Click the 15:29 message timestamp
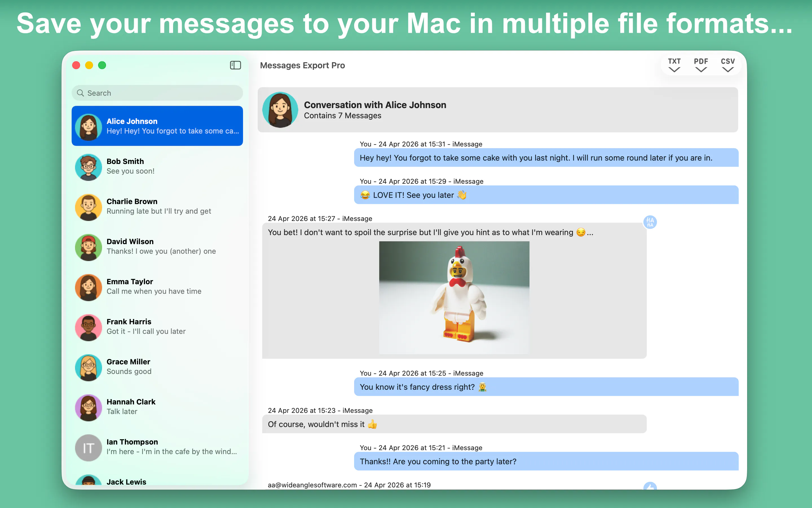812x508 pixels. 422,181
